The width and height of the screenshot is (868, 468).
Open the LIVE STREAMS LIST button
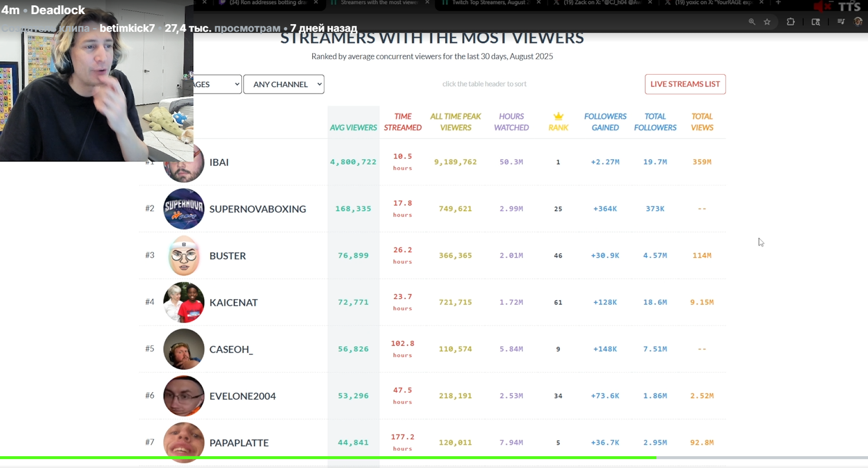click(685, 84)
